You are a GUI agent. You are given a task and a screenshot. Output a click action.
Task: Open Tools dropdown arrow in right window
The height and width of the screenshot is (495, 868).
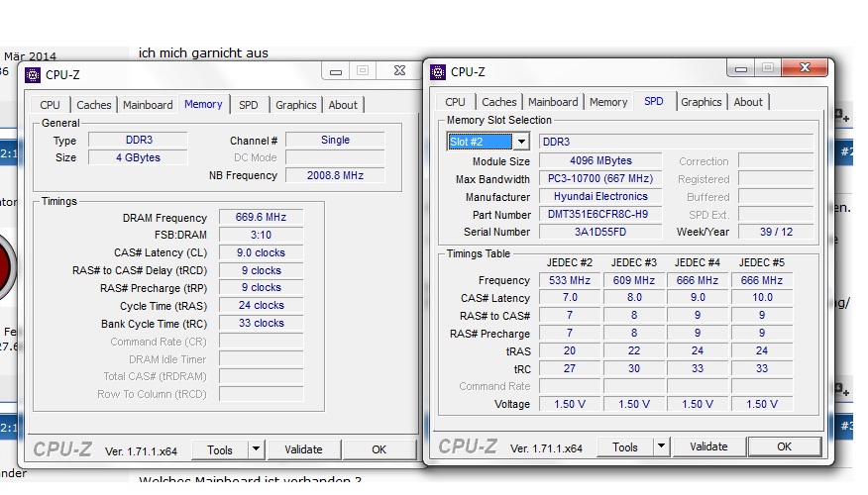(x=661, y=446)
